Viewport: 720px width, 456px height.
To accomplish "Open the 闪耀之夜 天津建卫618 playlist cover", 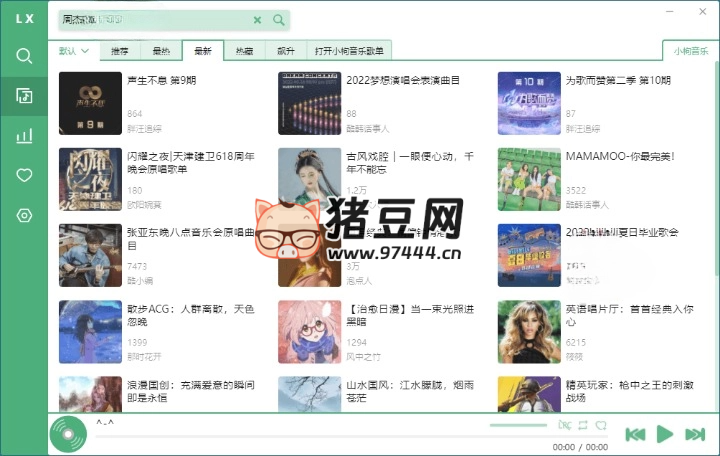I will coord(90,179).
